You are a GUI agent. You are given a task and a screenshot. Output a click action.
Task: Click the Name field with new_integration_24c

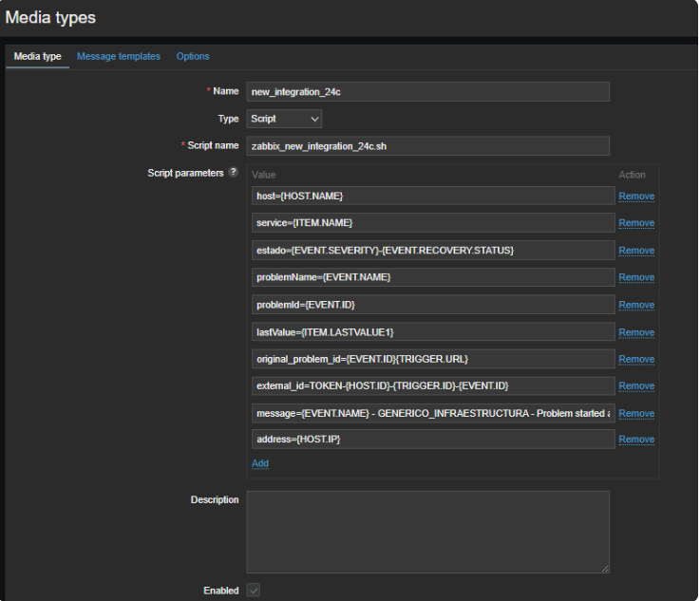click(x=427, y=92)
